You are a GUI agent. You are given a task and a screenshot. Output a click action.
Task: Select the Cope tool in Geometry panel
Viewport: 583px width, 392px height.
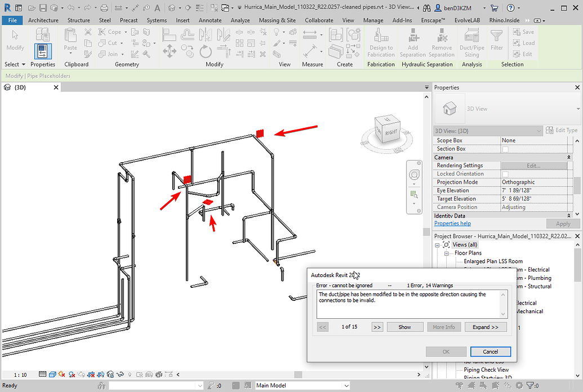[x=110, y=32]
